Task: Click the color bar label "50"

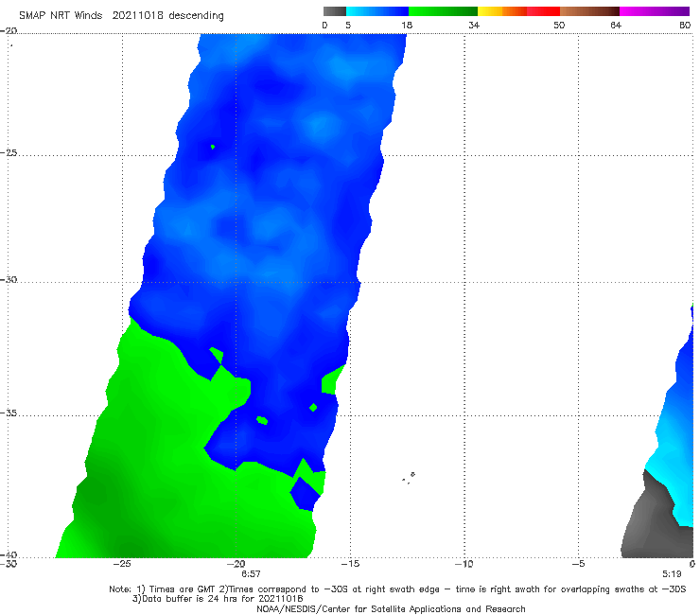Action: tap(559, 26)
